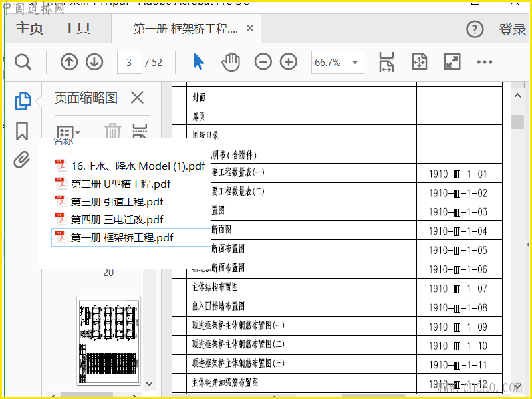
Task: Select the 第一册 框架桥工程 document tab
Action: (186, 29)
